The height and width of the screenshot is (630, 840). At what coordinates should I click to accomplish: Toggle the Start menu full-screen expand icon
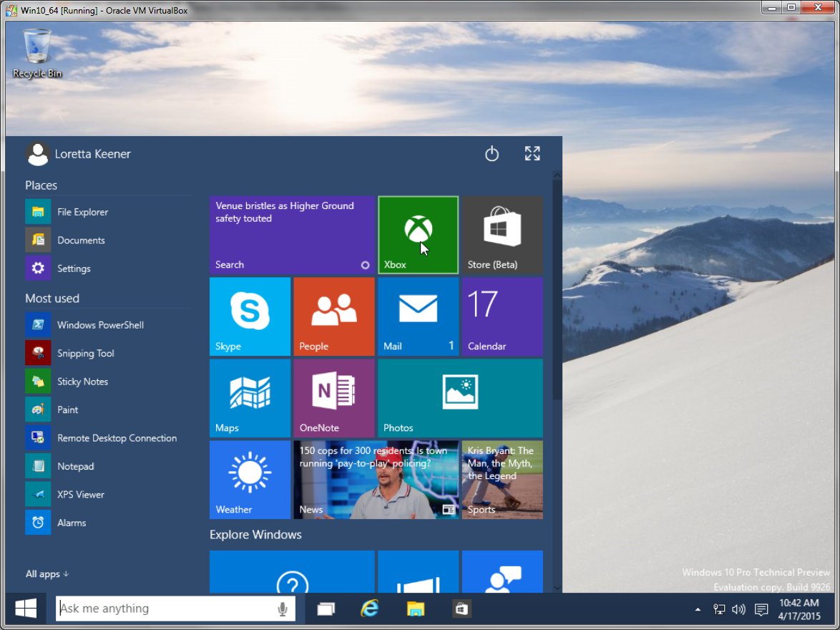coord(532,154)
